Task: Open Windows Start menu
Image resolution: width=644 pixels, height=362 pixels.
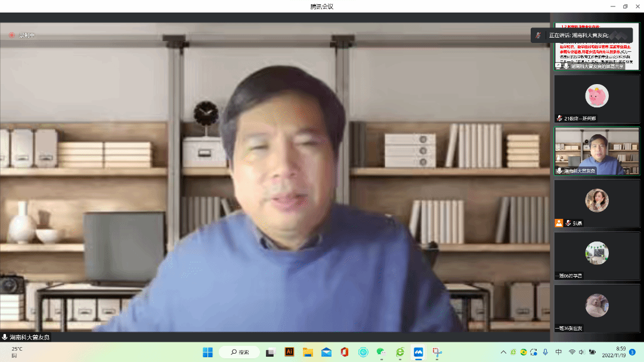Action: coord(208,352)
